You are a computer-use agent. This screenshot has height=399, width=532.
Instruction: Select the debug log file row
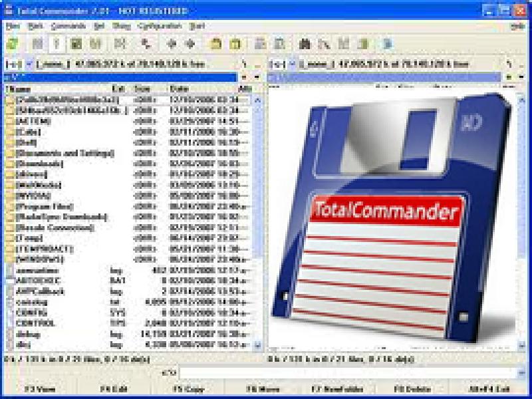(128, 334)
